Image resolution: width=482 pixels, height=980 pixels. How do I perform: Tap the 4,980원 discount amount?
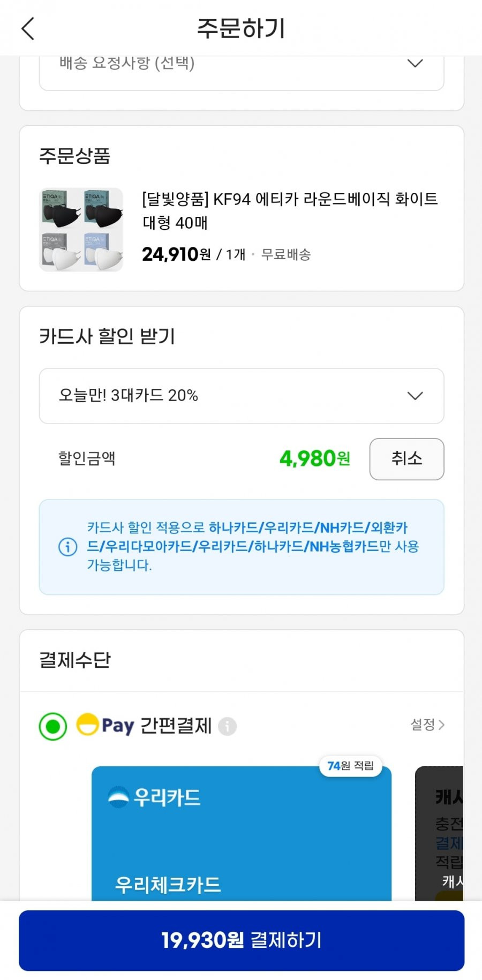[x=315, y=458]
